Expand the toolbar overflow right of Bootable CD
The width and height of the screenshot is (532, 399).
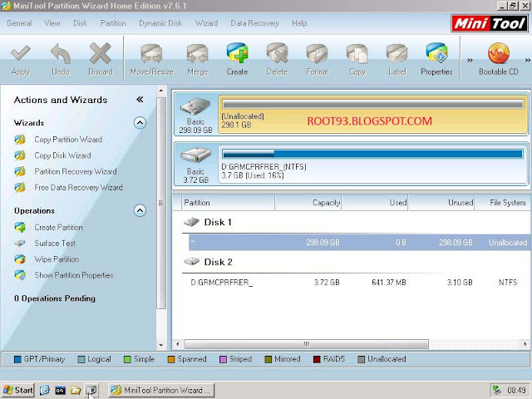pyautogui.click(x=528, y=61)
